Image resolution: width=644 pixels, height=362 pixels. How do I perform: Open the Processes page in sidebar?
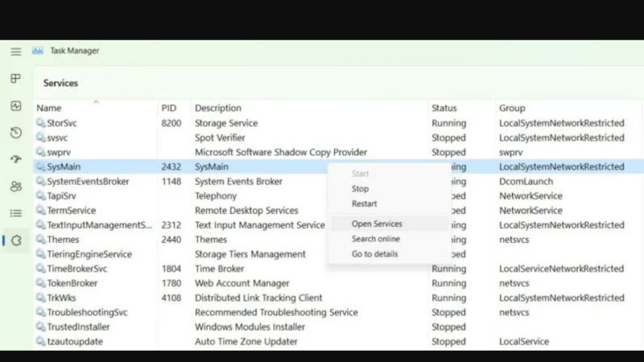point(15,78)
